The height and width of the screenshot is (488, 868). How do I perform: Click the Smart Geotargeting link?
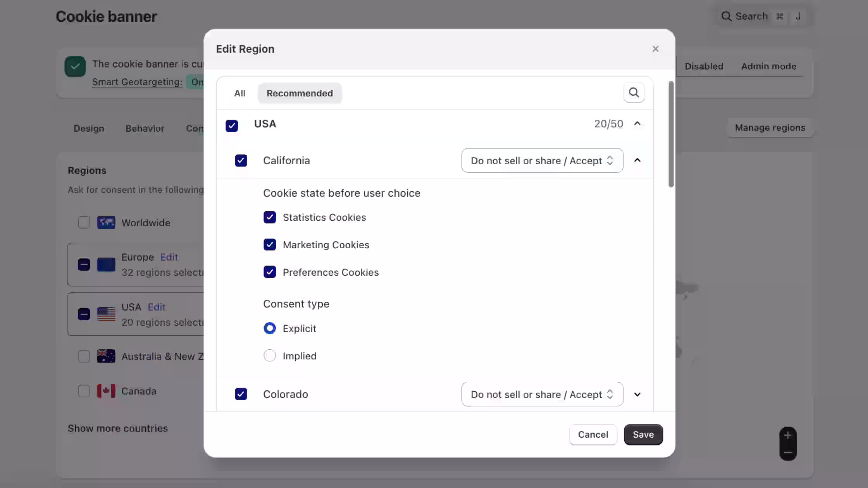point(137,82)
